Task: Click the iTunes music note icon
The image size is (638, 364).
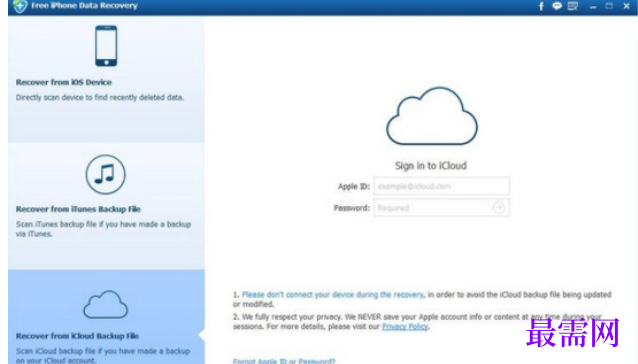Action: pos(105,174)
